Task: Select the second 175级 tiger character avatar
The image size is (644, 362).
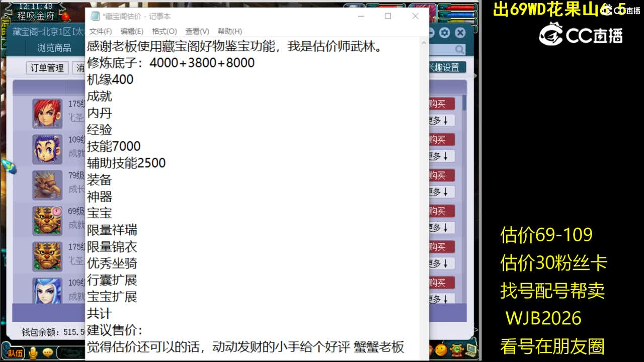Action: [x=48, y=256]
